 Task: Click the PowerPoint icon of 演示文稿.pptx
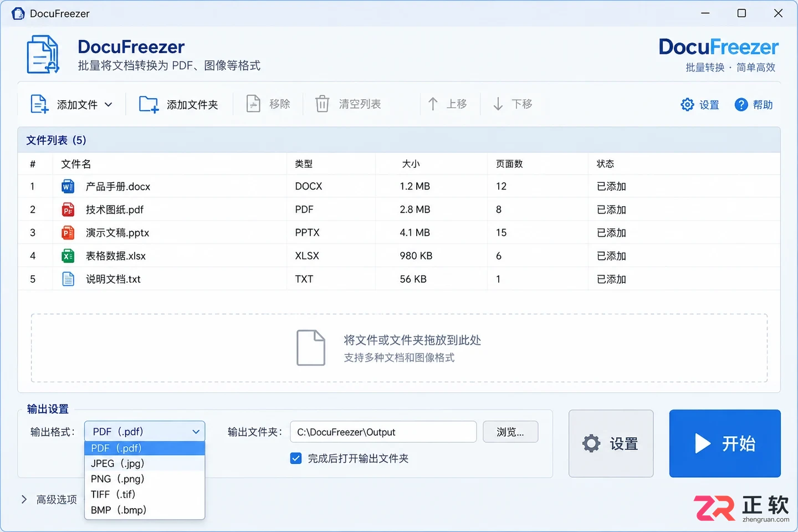(68, 233)
